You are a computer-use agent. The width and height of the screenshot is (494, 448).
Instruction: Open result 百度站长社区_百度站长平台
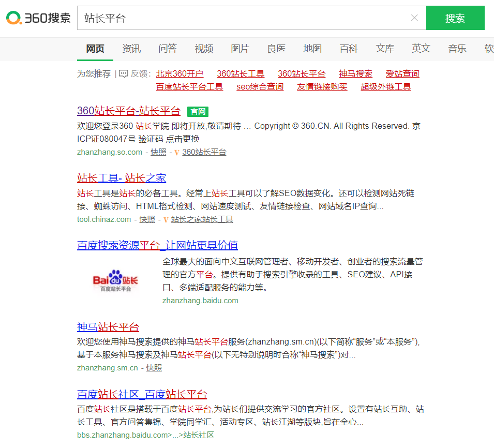coord(142,394)
